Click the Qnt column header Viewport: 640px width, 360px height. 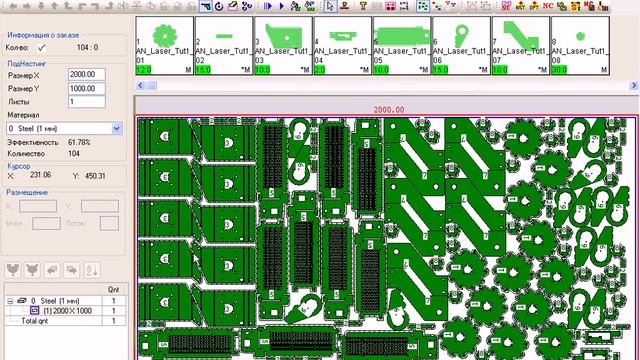tap(113, 289)
